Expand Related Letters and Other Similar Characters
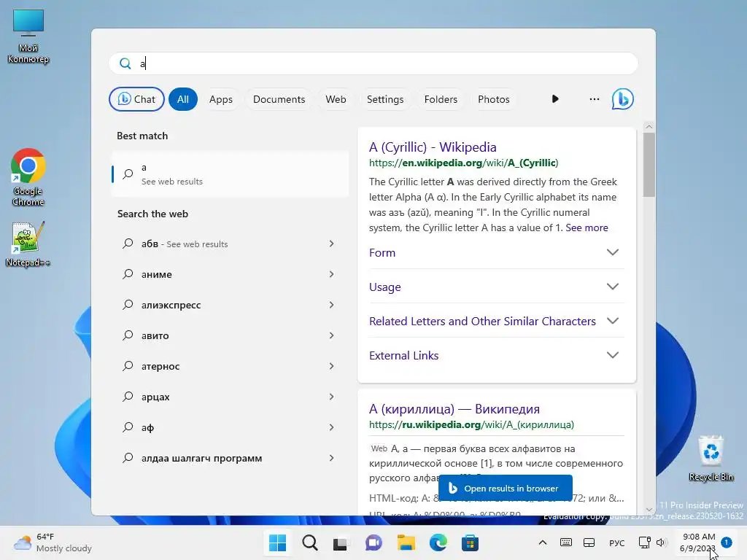Image resolution: width=747 pixels, height=560 pixels. pos(496,321)
